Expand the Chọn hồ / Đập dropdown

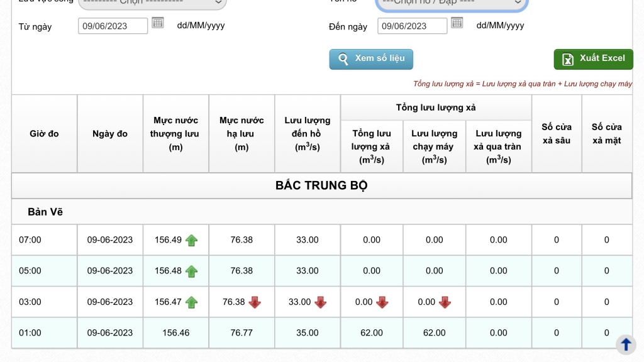point(452,3)
